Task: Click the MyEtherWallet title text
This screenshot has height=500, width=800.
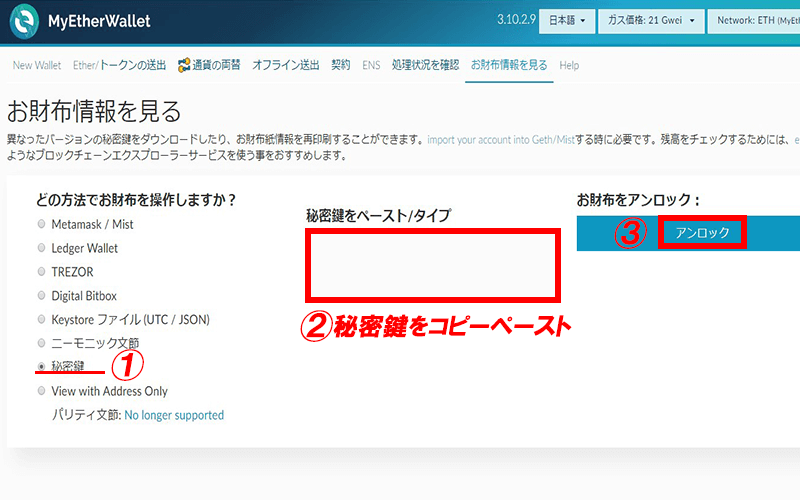Action: pyautogui.click(x=99, y=21)
